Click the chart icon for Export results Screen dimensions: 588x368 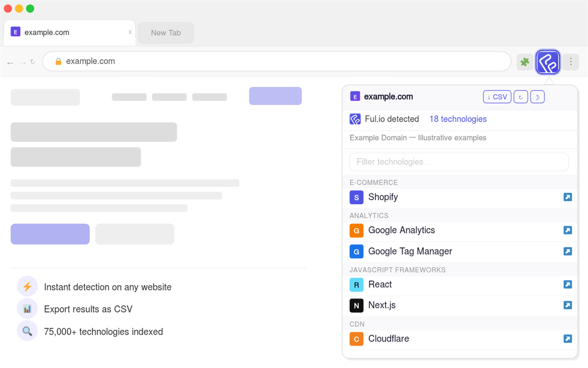click(x=27, y=309)
